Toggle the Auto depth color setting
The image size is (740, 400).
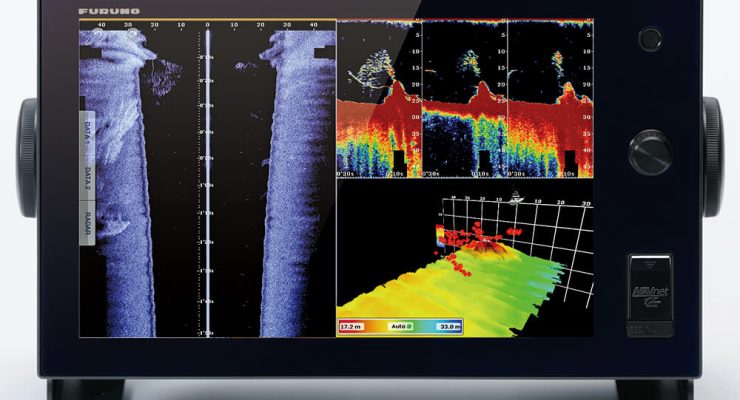pos(400,326)
